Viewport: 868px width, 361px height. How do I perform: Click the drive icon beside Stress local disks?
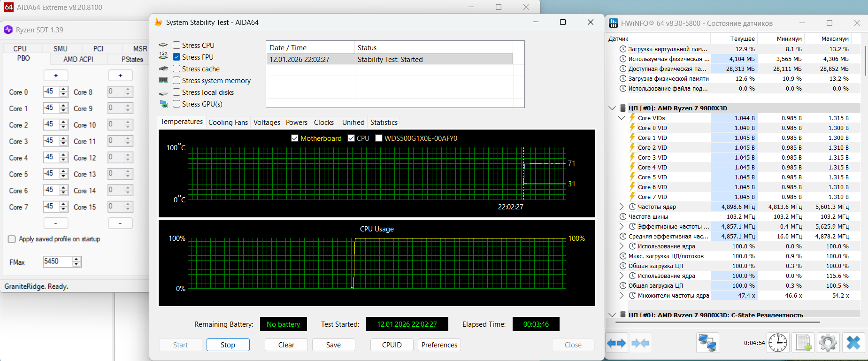163,92
